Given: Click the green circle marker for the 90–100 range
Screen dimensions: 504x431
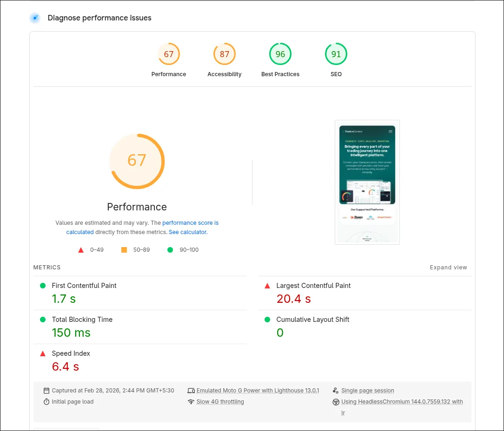Looking at the screenshot, I should coord(170,249).
